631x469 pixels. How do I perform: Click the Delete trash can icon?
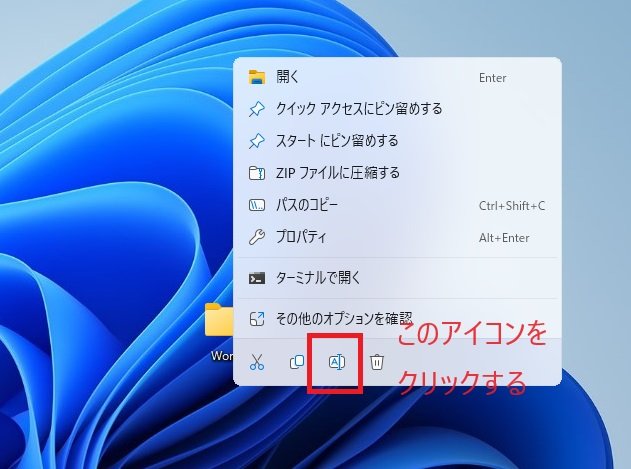click(377, 362)
